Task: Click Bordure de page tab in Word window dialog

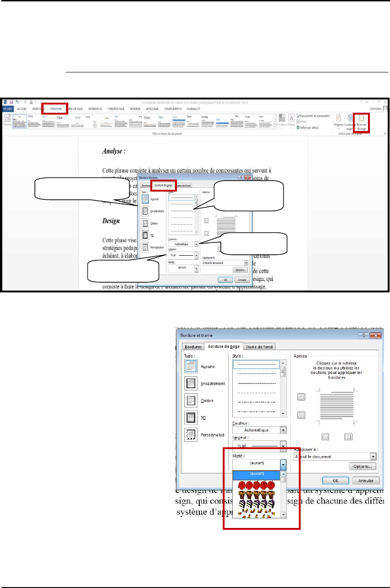Action: click(x=164, y=185)
